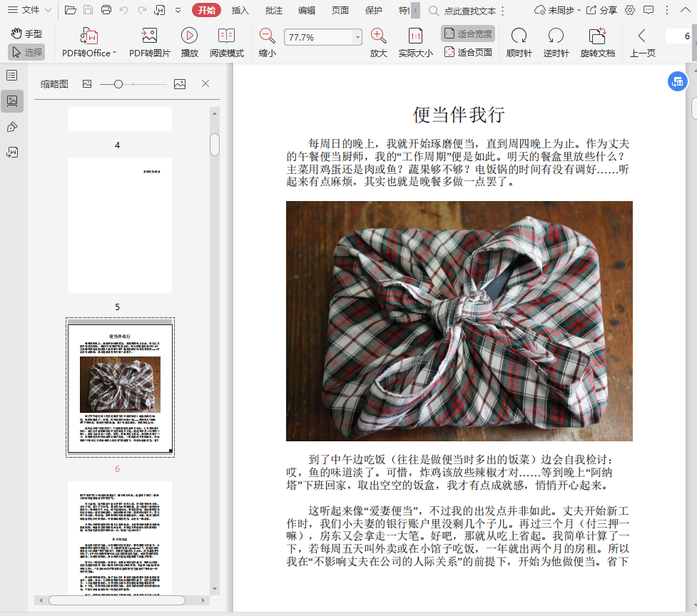Start slideshow with 播放 icon

(189, 36)
